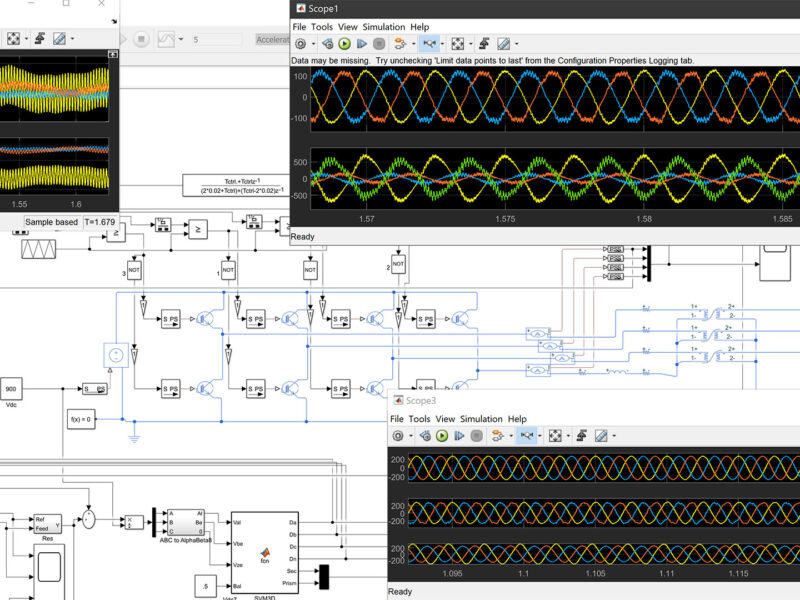Expand Scope1 configuration gear dropdown arrow
The width and height of the screenshot is (800, 600).
(x=313, y=44)
